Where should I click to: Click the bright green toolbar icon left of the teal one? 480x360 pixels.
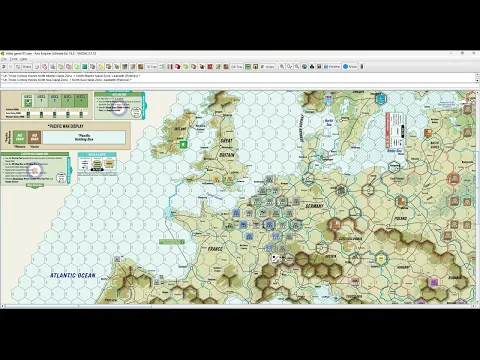(77, 67)
